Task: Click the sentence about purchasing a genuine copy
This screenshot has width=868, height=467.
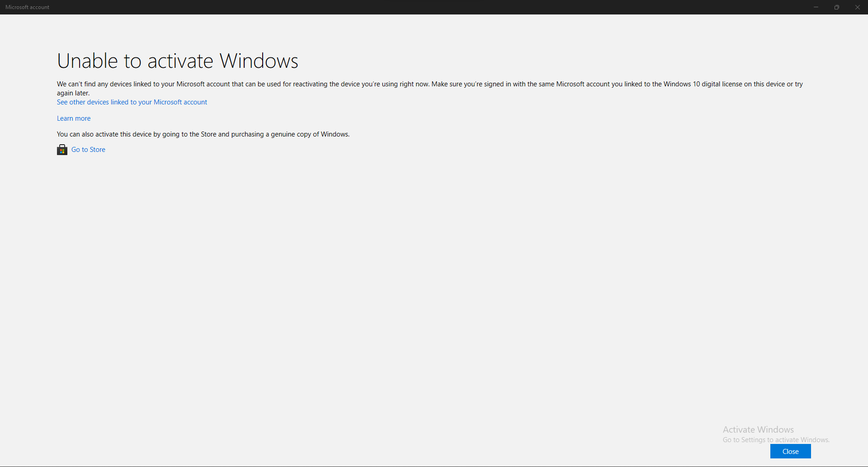Action: pyautogui.click(x=203, y=134)
